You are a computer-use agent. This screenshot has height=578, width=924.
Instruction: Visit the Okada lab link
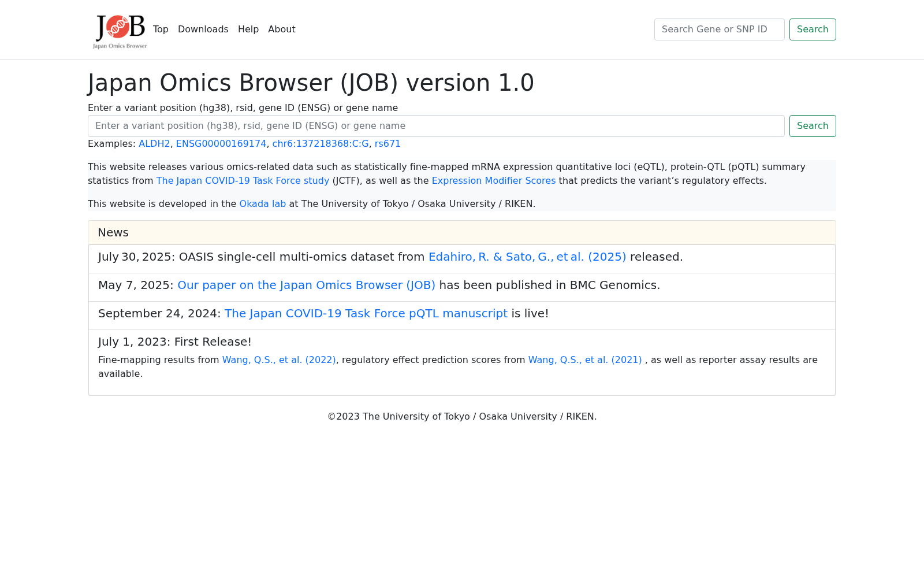click(263, 204)
